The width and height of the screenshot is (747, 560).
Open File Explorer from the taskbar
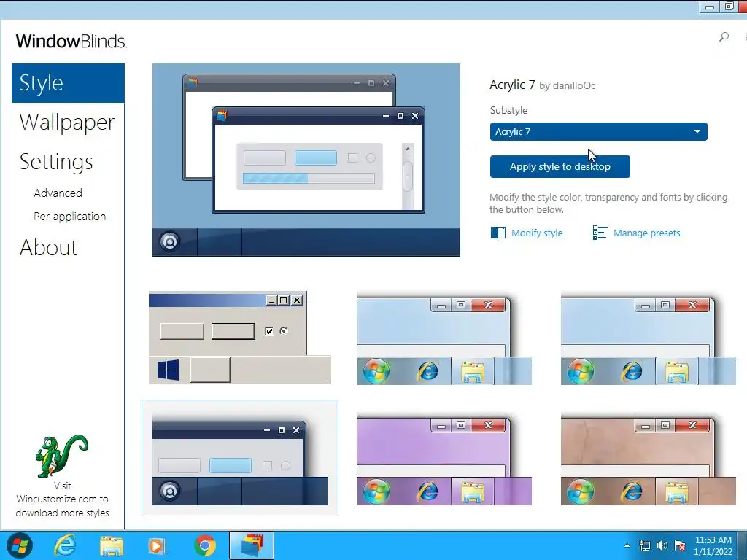pos(112,546)
